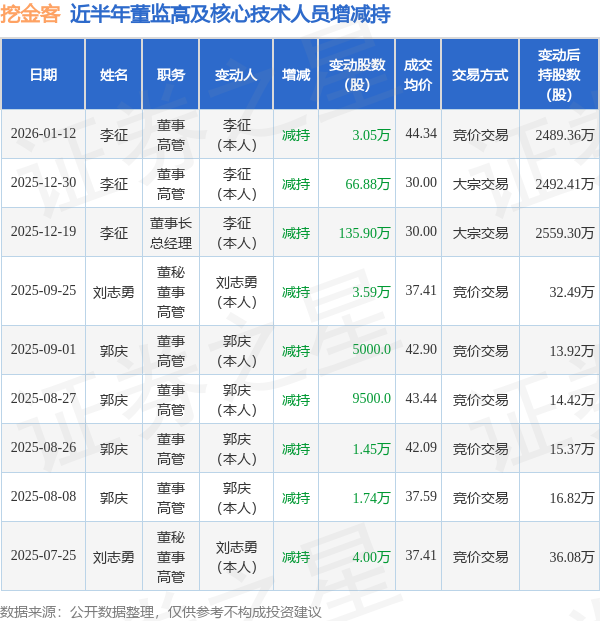Click 李征(本人) cell in 2025-12-30 row

click(236, 184)
